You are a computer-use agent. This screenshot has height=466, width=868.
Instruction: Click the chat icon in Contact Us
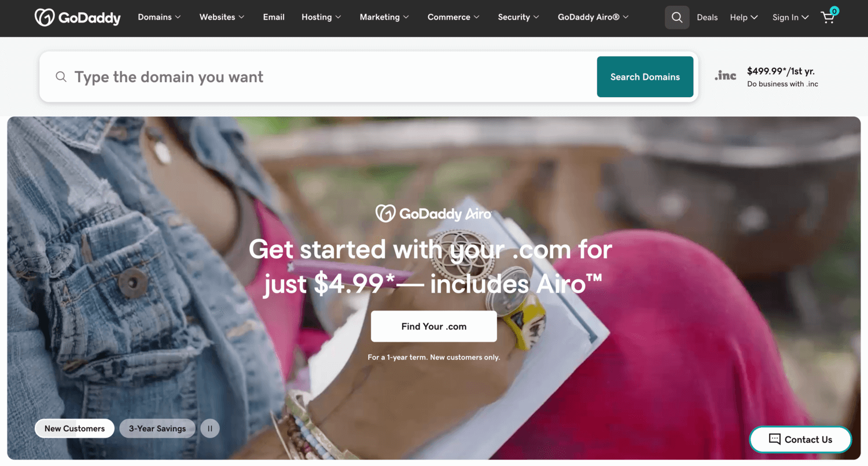pos(774,439)
